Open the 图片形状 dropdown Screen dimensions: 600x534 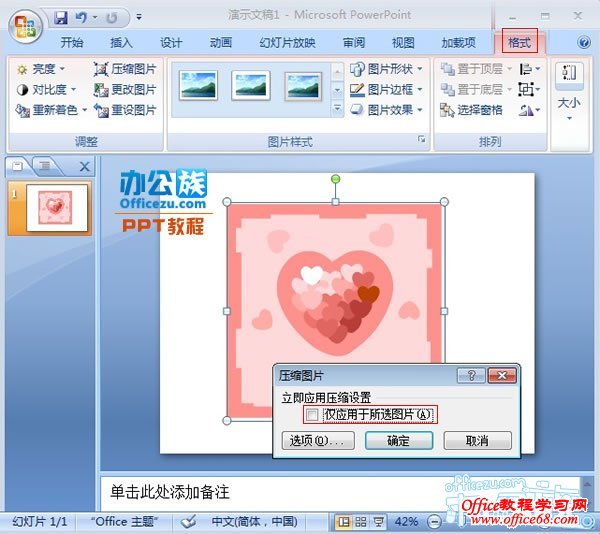386,69
